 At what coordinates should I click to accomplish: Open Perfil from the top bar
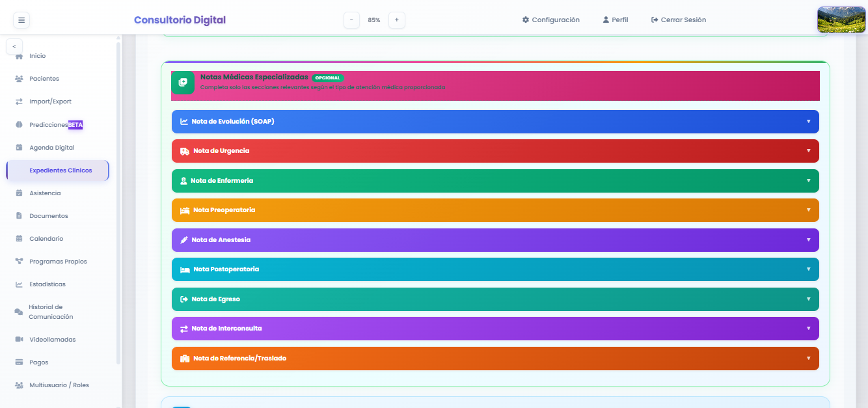pos(616,20)
